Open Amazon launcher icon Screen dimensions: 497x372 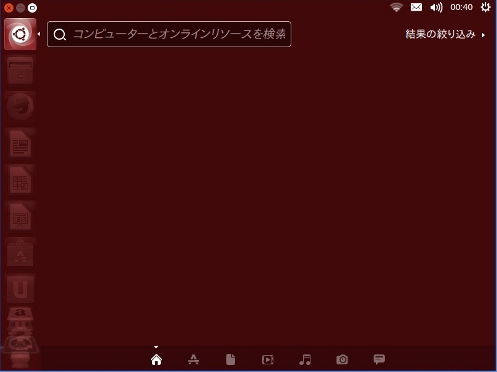pos(20,314)
